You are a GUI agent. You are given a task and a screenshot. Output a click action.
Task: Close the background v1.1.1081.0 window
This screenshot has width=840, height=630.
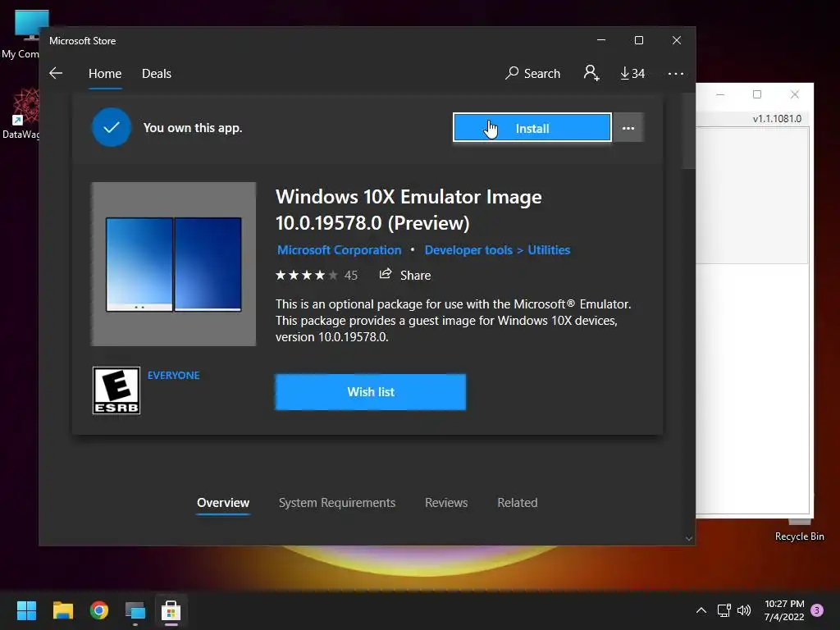point(794,94)
